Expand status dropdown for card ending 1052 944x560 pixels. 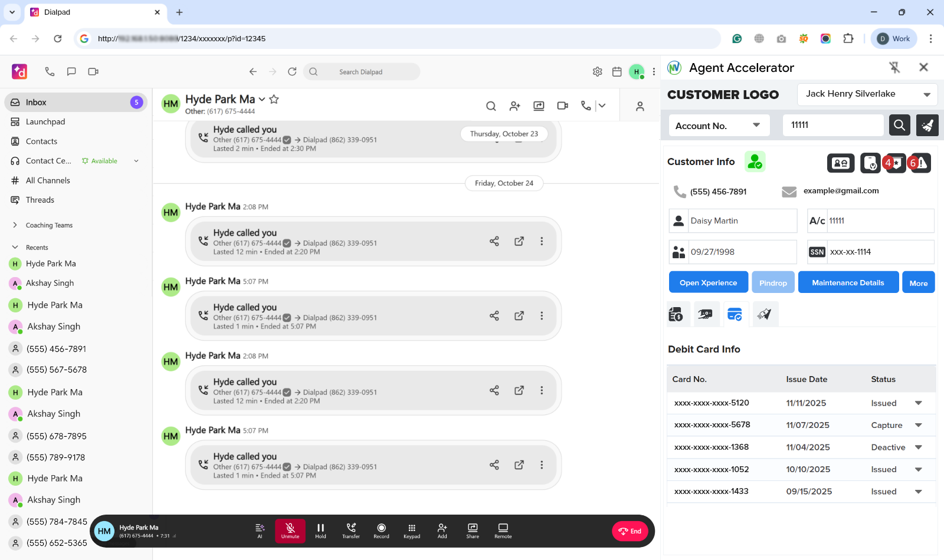[919, 469]
